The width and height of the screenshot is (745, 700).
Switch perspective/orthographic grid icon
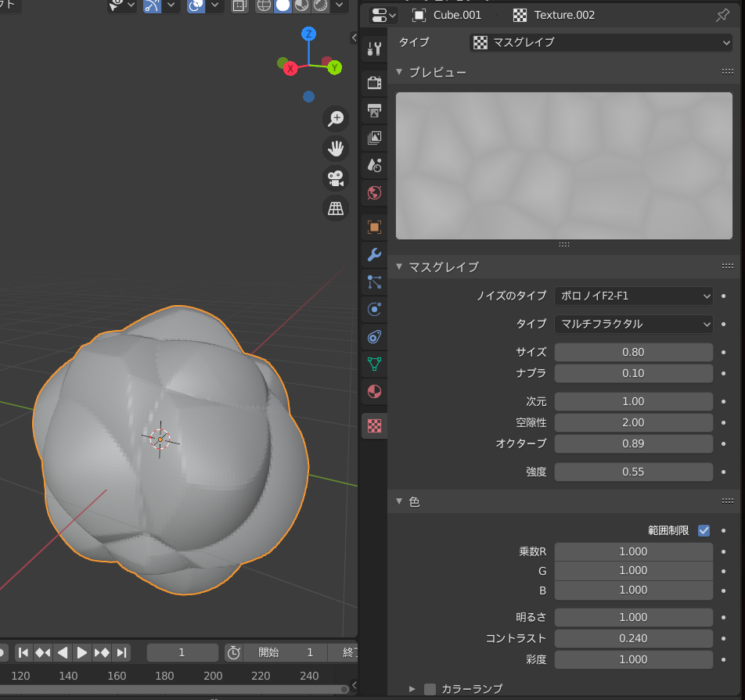coord(336,209)
